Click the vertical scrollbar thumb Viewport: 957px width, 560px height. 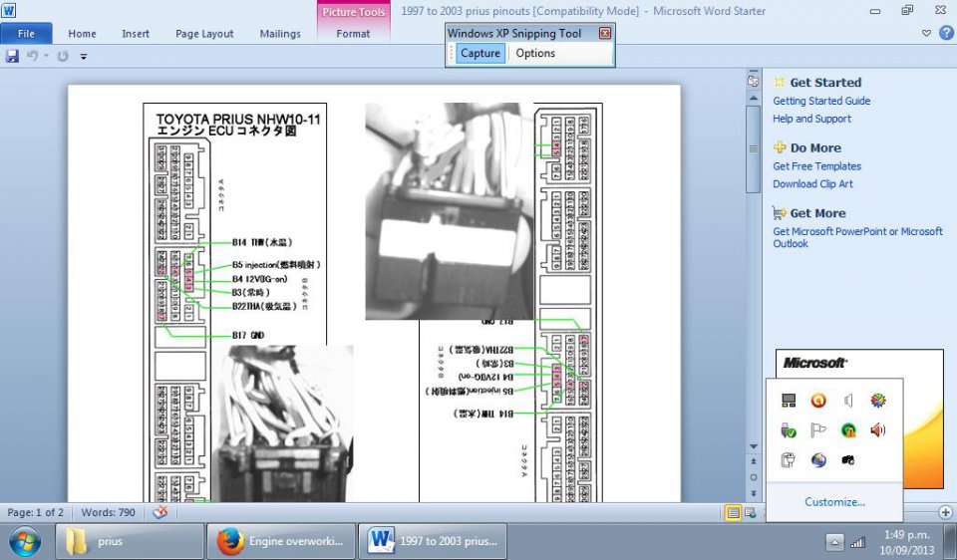[x=754, y=149]
